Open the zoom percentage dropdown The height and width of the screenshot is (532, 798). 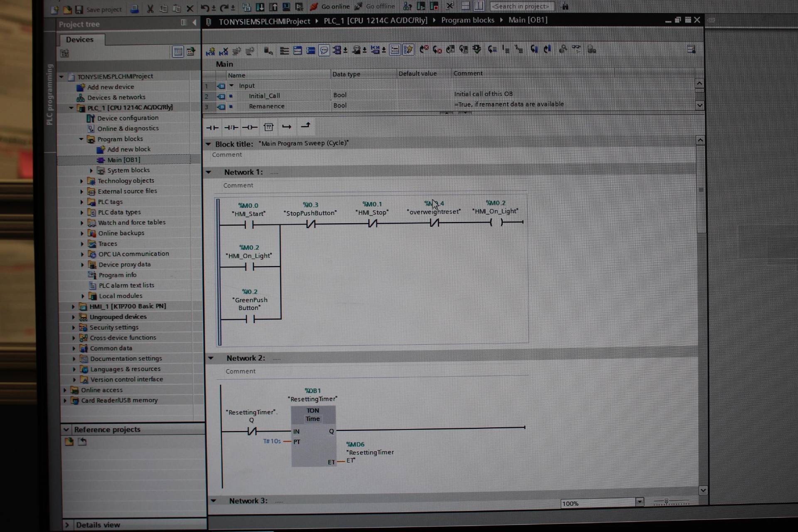coord(640,502)
